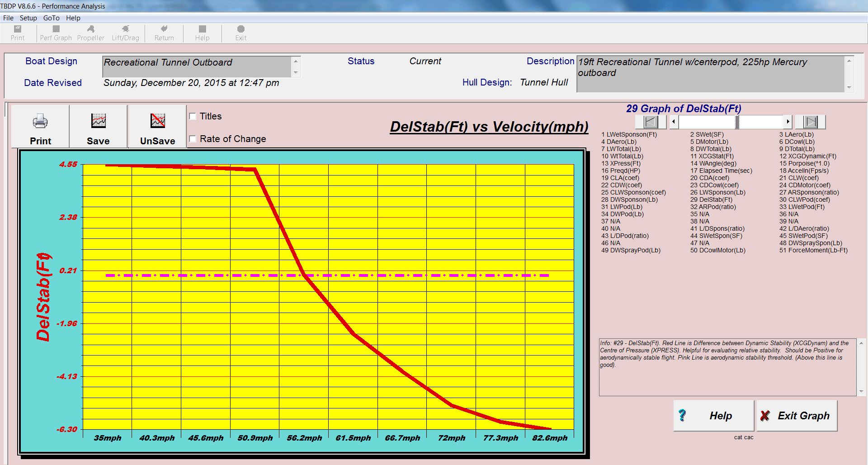Viewport: 868px width, 465px height.
Task: Print the graph with large Print button
Action: pyautogui.click(x=40, y=127)
